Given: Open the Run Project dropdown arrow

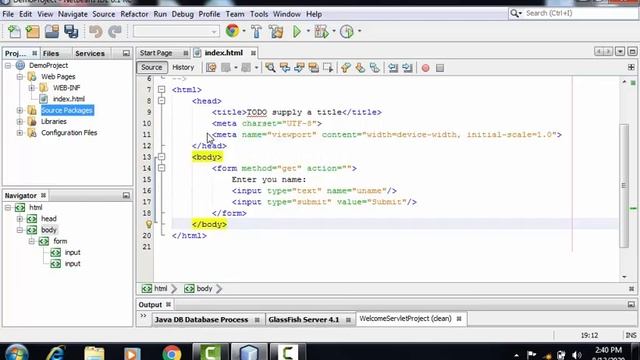Looking at the screenshot, I should point(308,31).
